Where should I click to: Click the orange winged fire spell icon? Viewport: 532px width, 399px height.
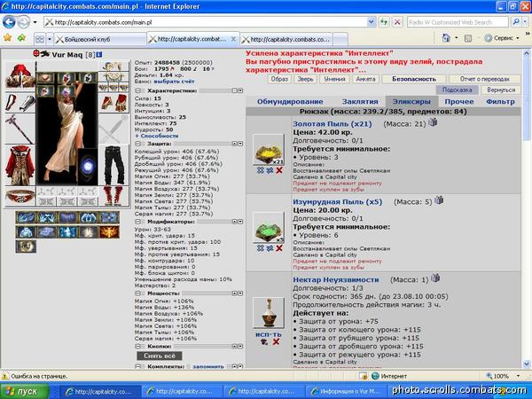point(110,232)
